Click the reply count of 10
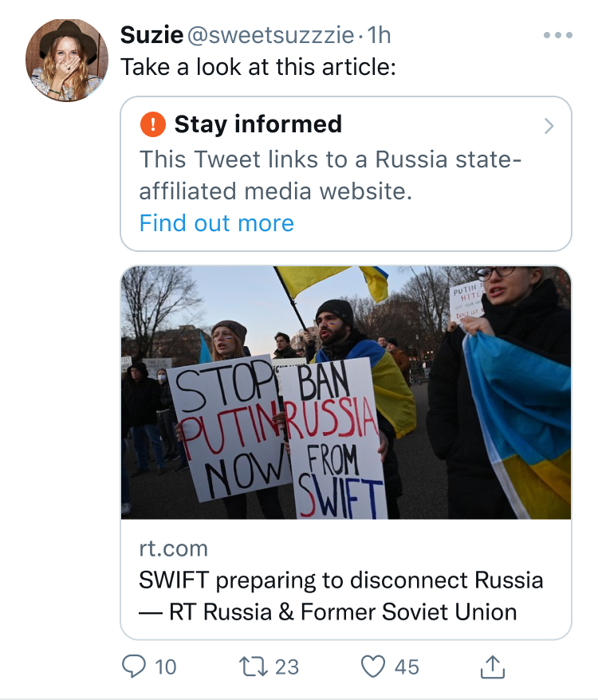The image size is (598, 700). point(165,667)
